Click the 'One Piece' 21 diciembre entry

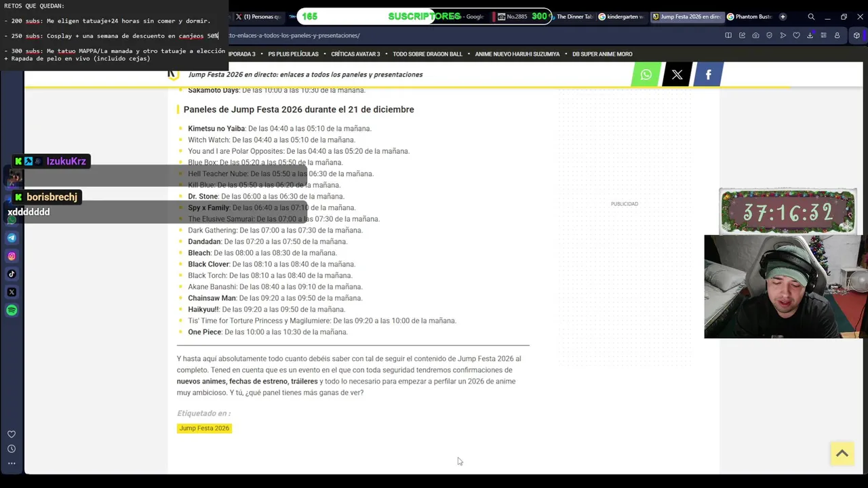coord(268,332)
